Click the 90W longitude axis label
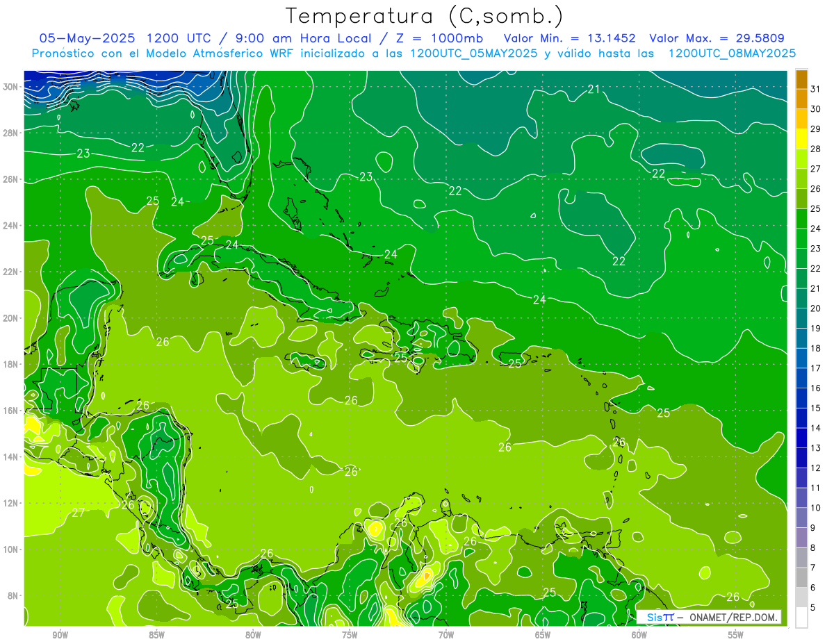This screenshot has height=644, width=834. click(x=60, y=635)
